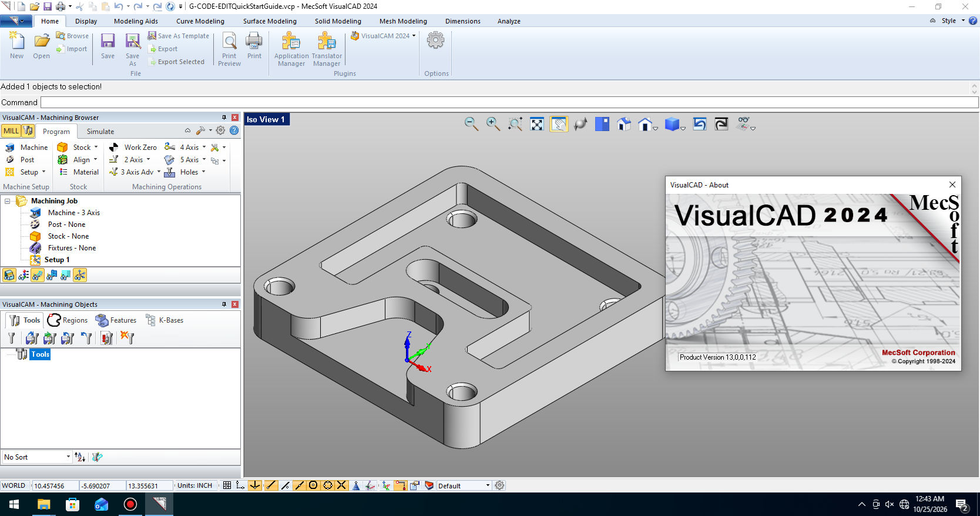The width and height of the screenshot is (980, 516).
Task: Switch to the Simulate tab
Action: (100, 132)
